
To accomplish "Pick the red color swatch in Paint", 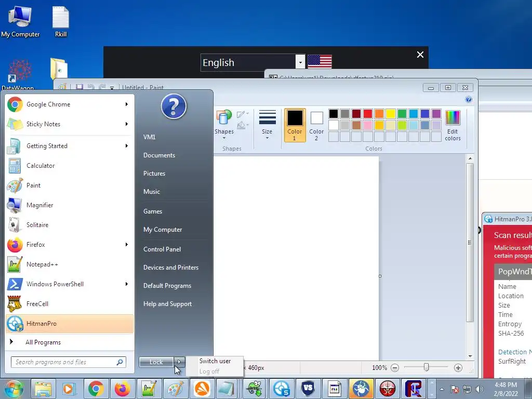I will (368, 114).
